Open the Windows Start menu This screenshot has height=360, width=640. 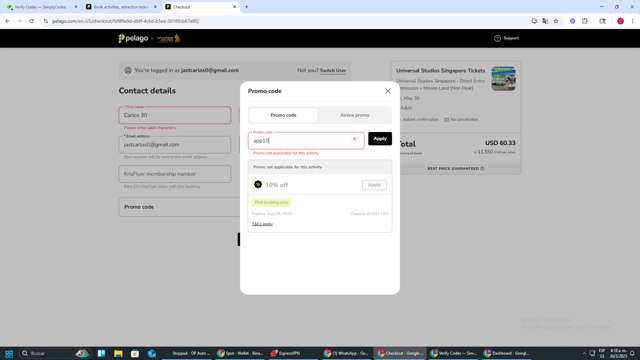click(9, 353)
